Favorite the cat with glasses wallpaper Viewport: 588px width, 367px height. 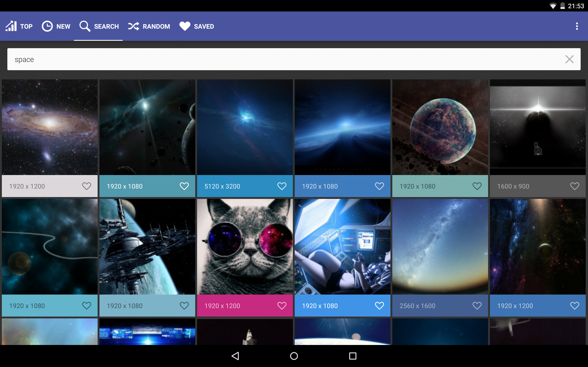(282, 306)
